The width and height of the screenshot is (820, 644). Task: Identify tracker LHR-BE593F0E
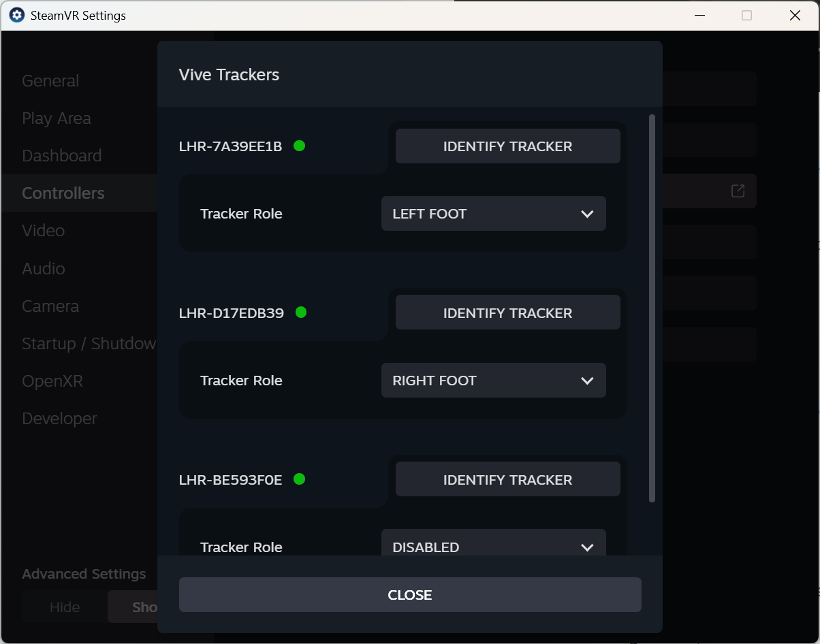point(507,480)
